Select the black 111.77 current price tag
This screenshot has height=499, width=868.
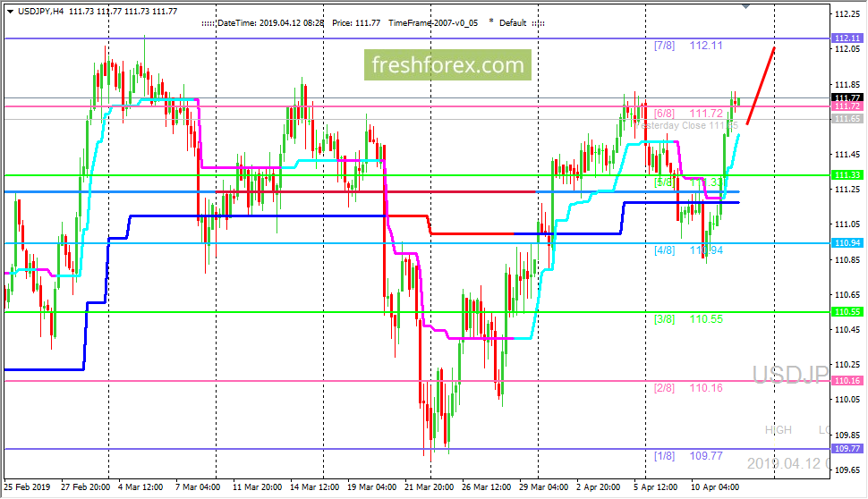click(x=847, y=97)
